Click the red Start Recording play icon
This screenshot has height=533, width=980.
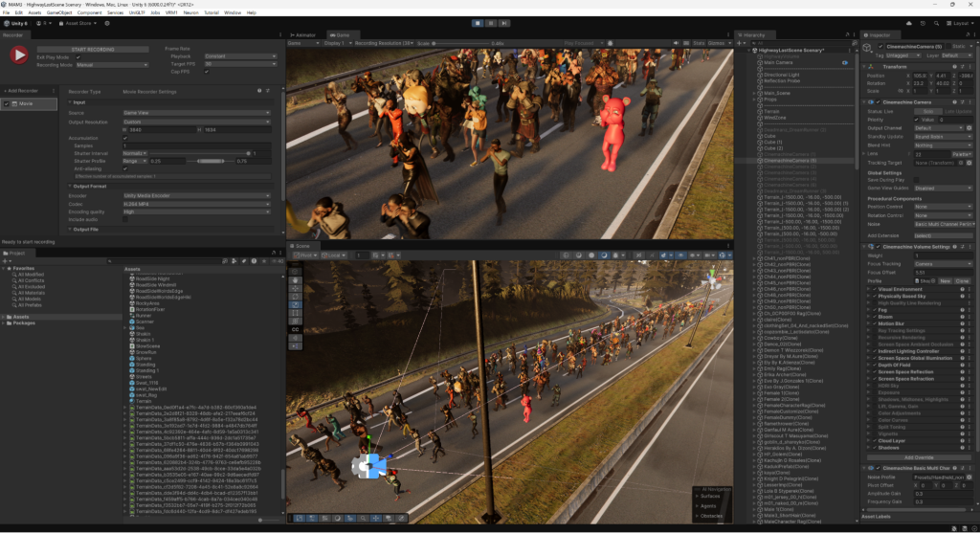17,56
